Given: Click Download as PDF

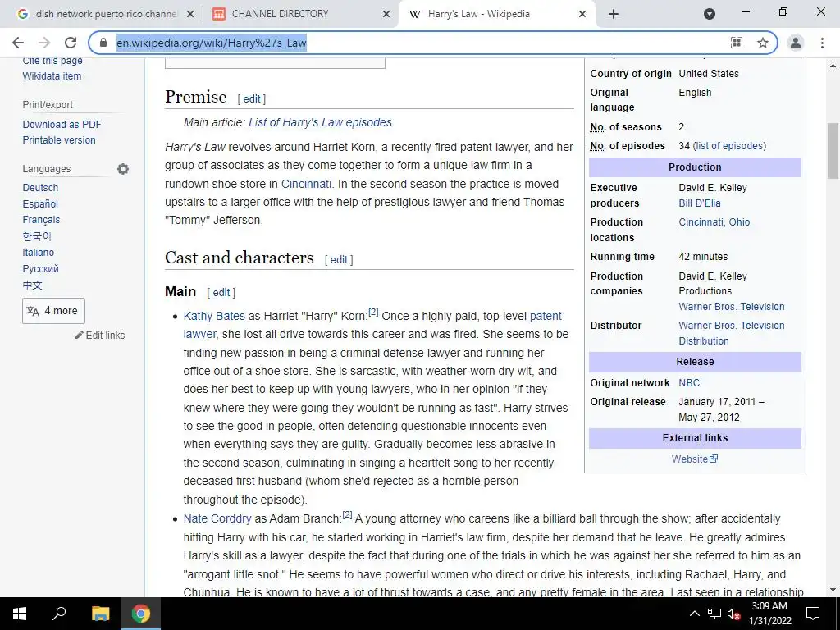Looking at the screenshot, I should [x=62, y=125].
